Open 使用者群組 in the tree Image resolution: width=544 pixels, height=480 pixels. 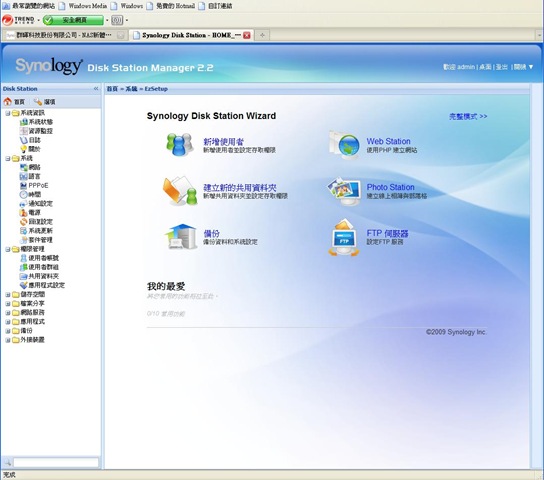tap(40, 267)
